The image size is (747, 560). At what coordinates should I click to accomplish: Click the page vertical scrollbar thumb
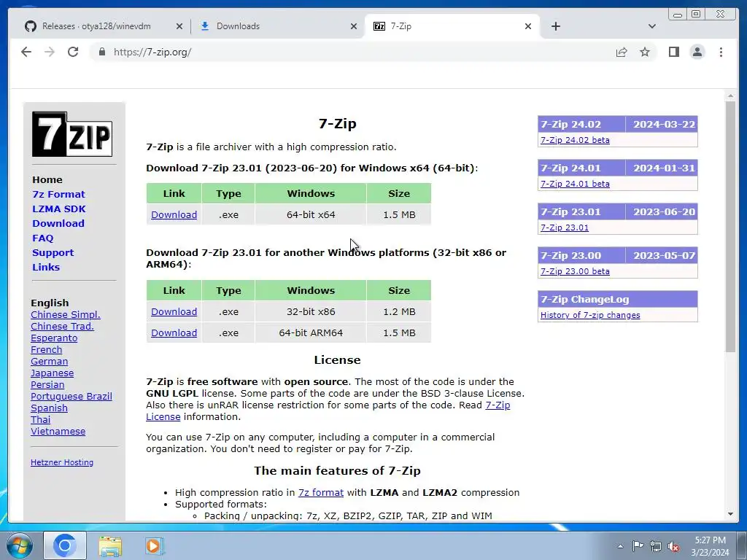730,227
